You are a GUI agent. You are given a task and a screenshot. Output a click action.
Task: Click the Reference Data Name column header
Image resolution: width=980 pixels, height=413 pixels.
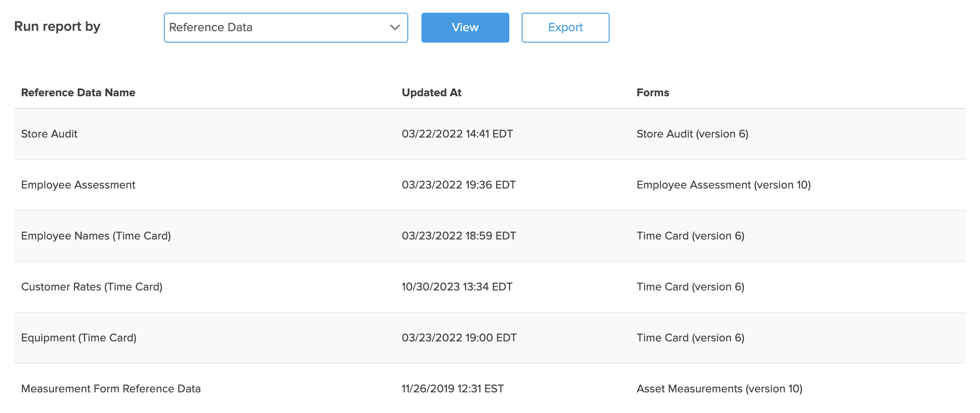coord(78,93)
